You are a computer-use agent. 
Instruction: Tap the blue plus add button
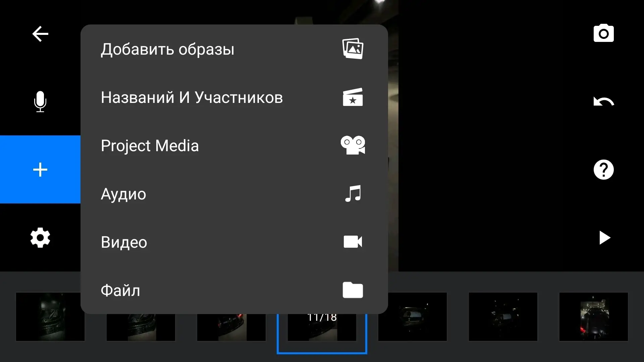tap(40, 170)
